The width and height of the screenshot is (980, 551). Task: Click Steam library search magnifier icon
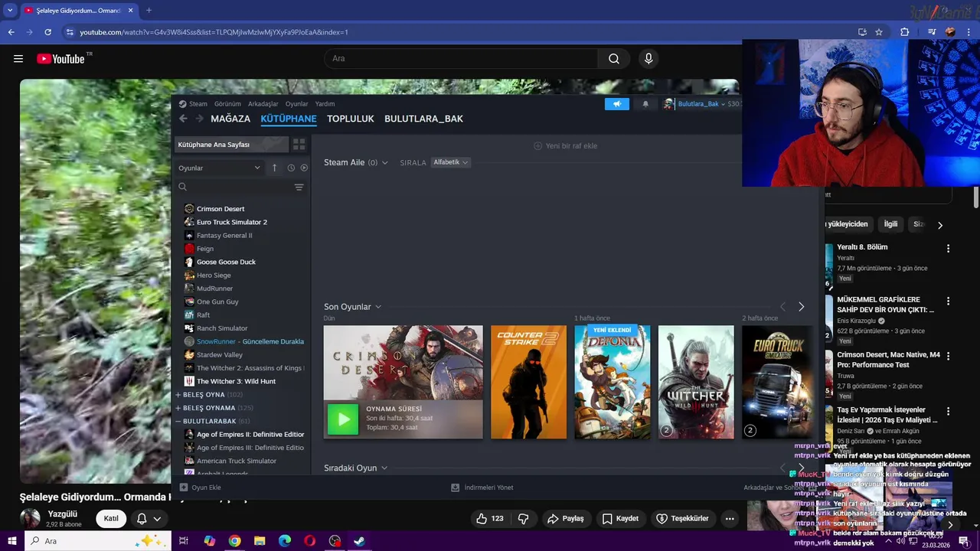[x=182, y=187]
